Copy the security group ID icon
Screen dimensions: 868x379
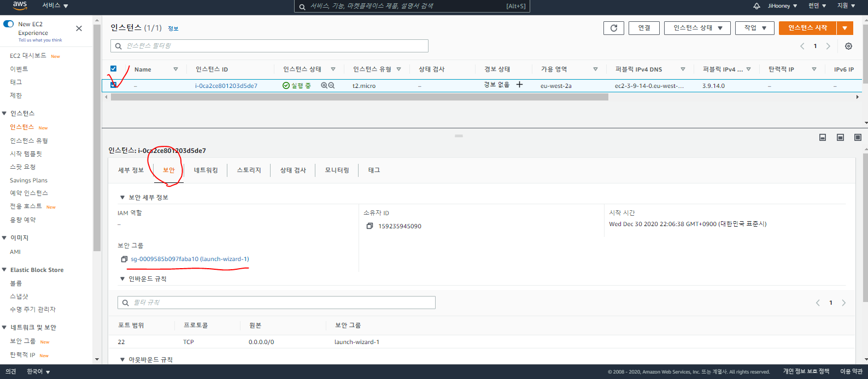click(x=124, y=259)
